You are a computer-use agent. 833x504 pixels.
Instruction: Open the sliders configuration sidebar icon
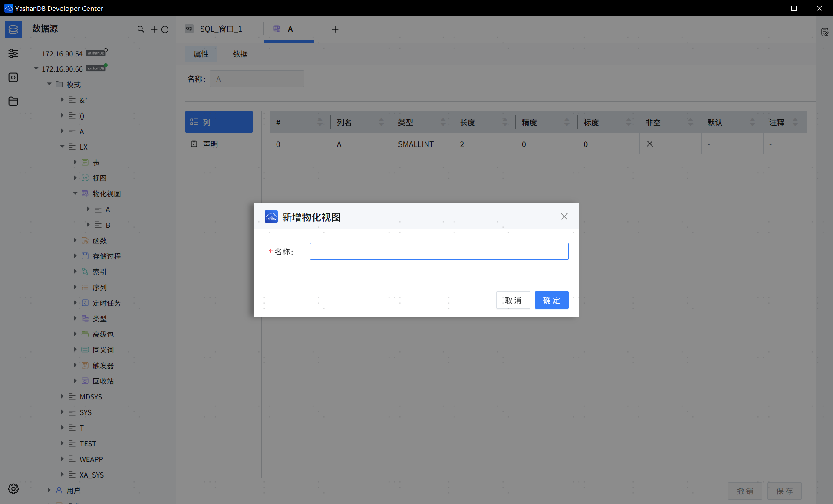tap(13, 53)
